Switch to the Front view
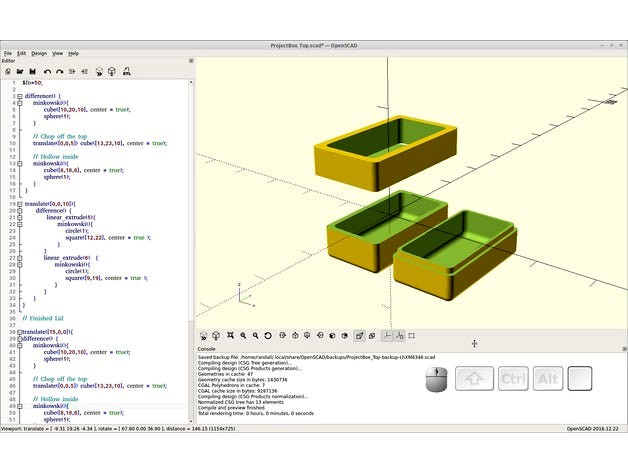Screen dimensions: 628x472 coord(332,336)
